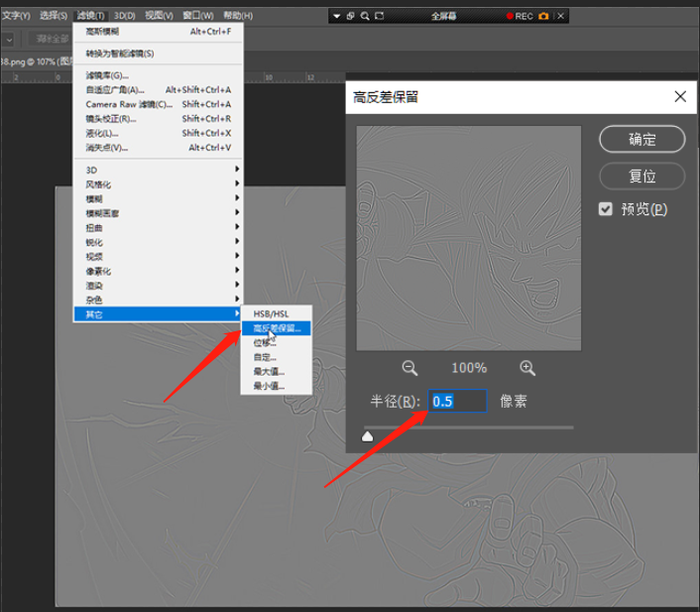Open the Camera Raw filter item
This screenshot has height=612, width=700.
pyautogui.click(x=158, y=104)
